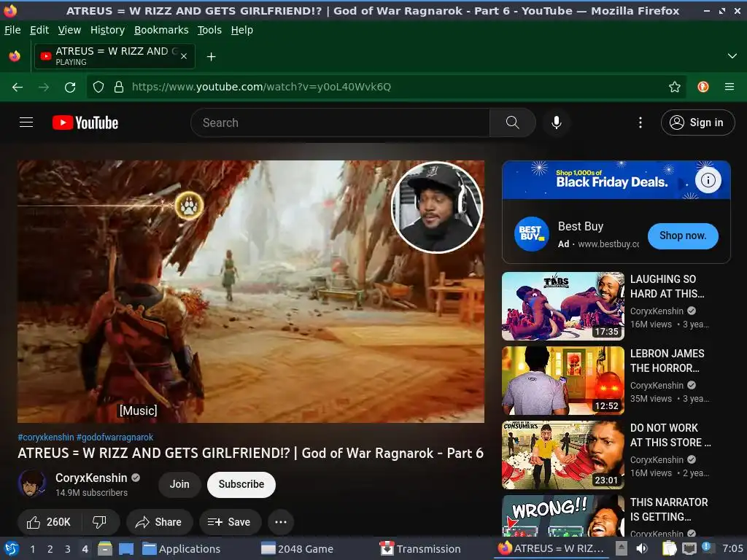Click Shop now on Best Buy ad
This screenshot has width=747, height=560.
[x=683, y=236]
